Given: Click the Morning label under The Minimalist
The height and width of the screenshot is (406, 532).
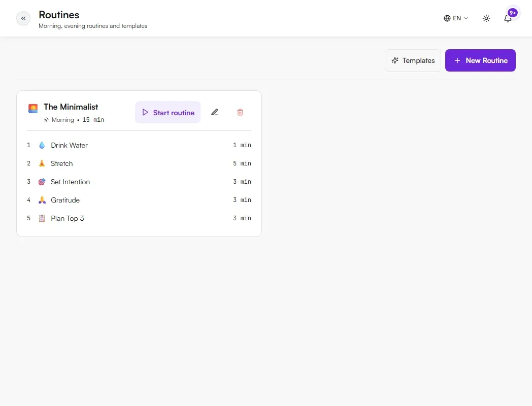Looking at the screenshot, I should (x=63, y=120).
